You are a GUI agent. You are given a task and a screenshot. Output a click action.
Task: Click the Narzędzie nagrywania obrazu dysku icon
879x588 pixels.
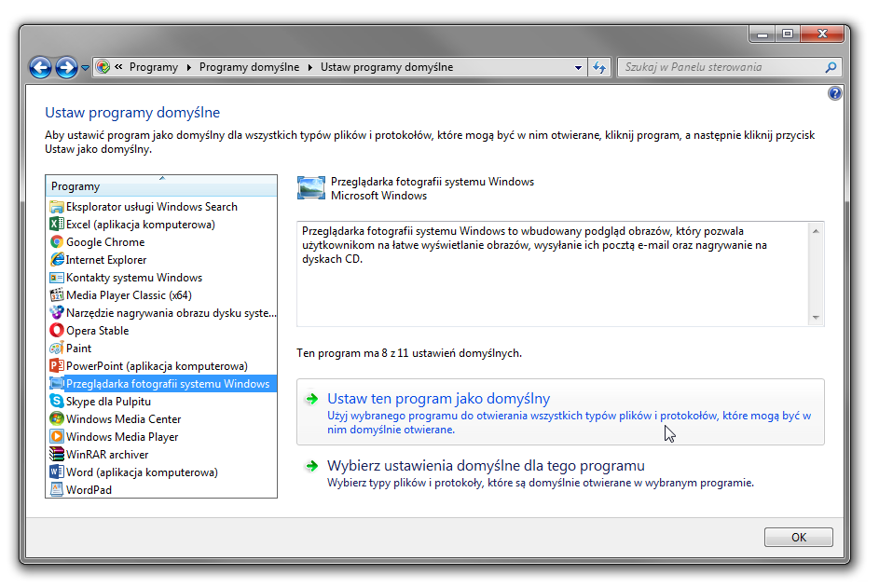pyautogui.click(x=57, y=313)
